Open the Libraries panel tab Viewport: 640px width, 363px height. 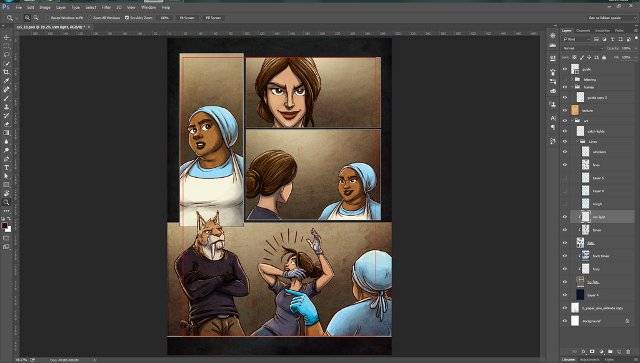pyautogui.click(x=568, y=360)
